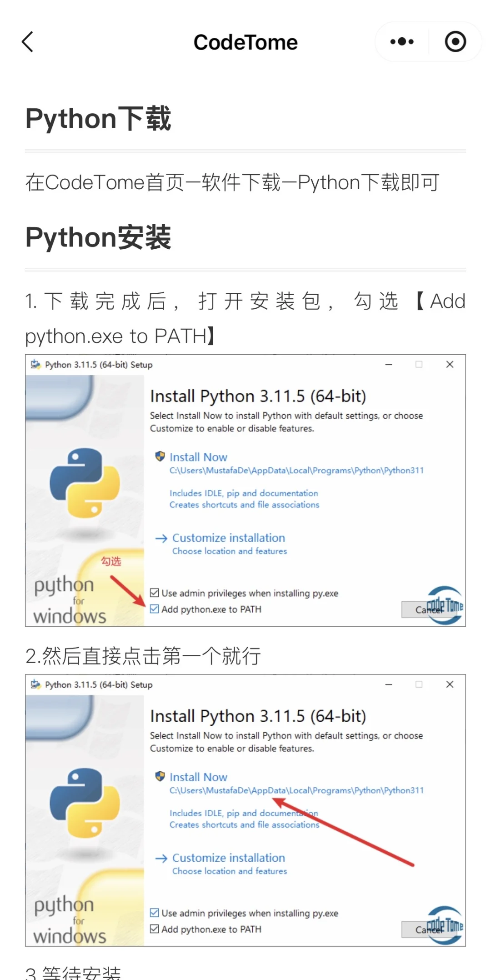Click Cancel button in first setup screenshot
This screenshot has height=980, width=491.
tap(429, 610)
